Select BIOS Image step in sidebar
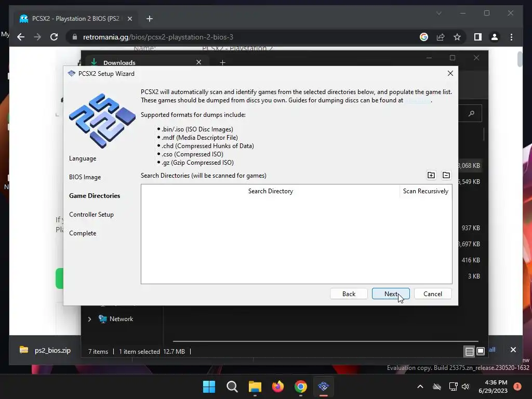Image resolution: width=532 pixels, height=399 pixels. (85, 177)
